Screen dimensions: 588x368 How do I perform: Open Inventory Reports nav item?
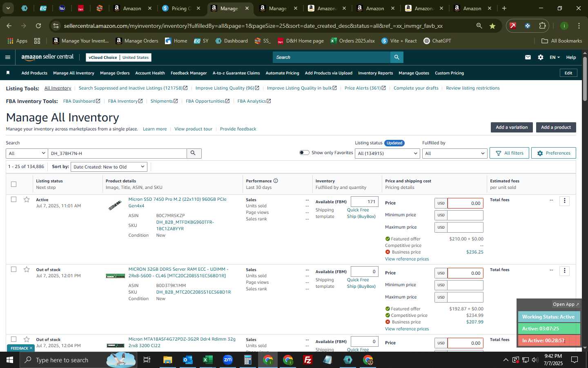tap(375, 73)
